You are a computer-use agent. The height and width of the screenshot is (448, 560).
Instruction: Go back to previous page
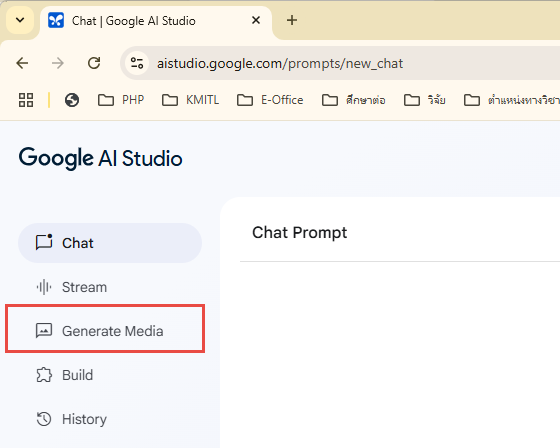(22, 63)
